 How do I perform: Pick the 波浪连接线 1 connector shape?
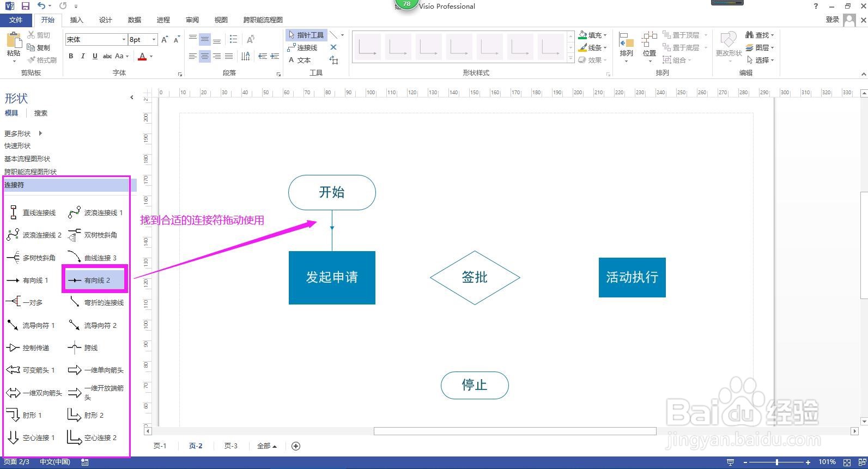(x=96, y=212)
